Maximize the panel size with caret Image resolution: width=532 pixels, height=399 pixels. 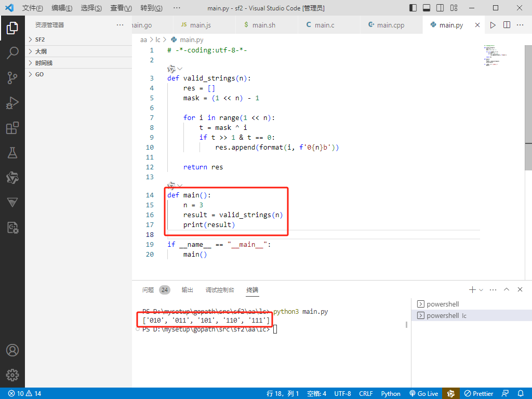coord(507,289)
